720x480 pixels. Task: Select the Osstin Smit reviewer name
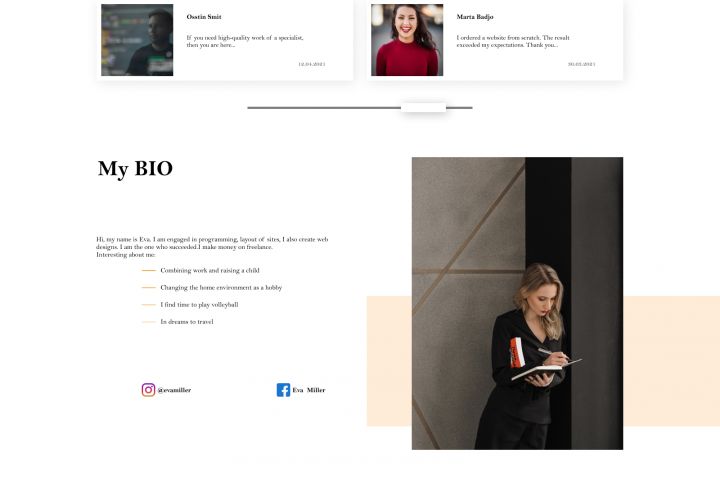tap(204, 17)
